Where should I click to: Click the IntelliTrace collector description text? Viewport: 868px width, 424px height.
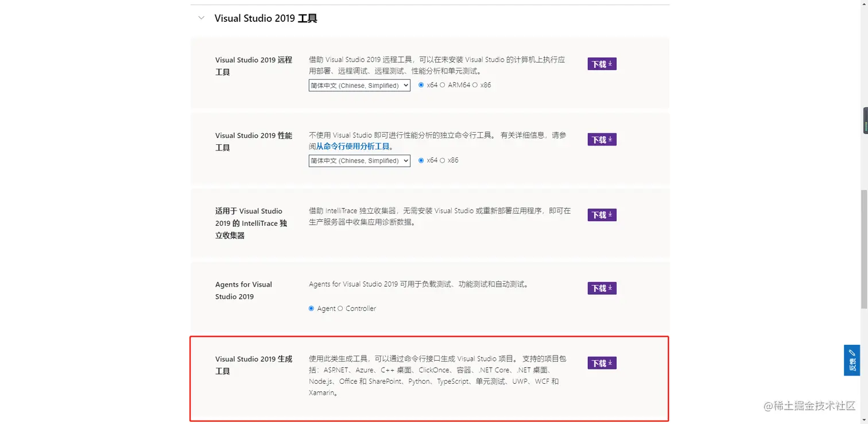coord(440,216)
